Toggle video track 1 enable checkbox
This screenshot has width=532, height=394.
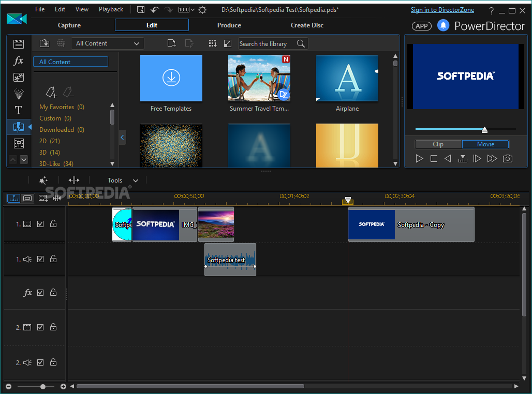coord(40,224)
